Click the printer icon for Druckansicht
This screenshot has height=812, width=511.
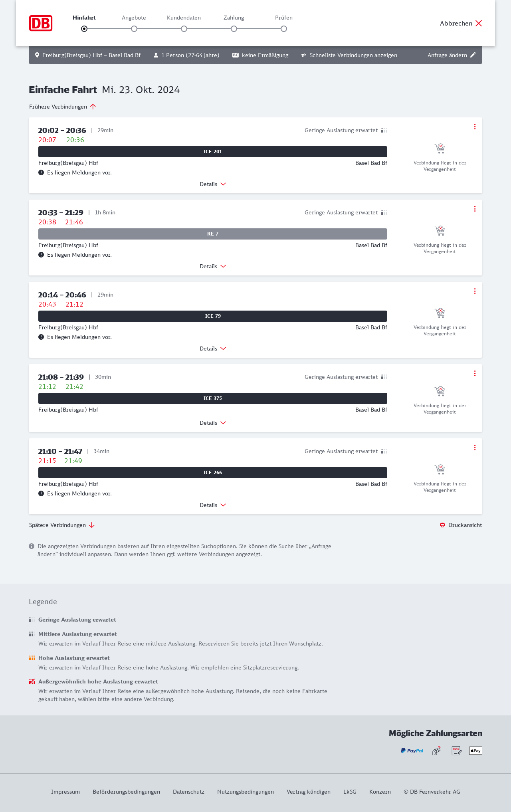coord(442,525)
